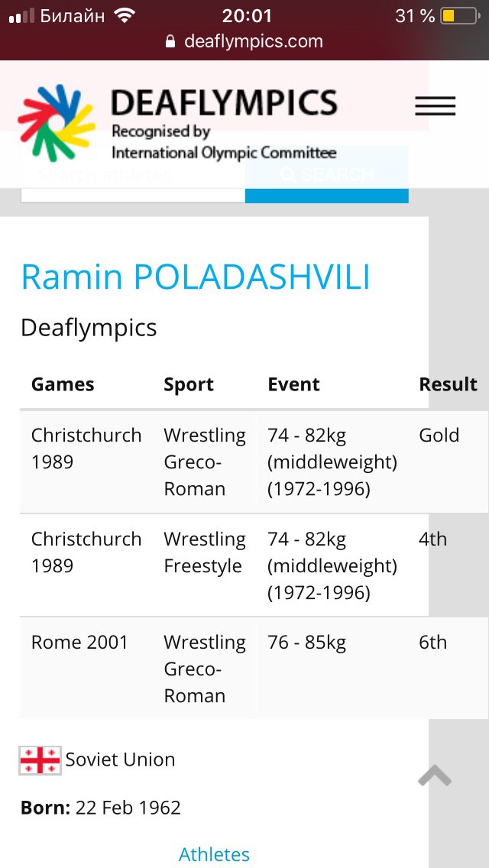Tap the lock icon beside the URL
Image resolution: width=489 pixels, height=868 pixels.
(x=170, y=42)
